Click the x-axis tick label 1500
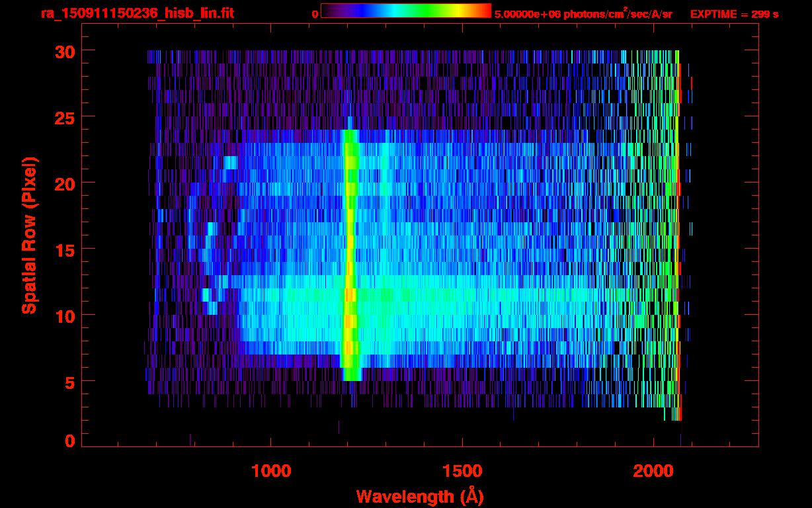812x508 pixels. click(x=462, y=471)
